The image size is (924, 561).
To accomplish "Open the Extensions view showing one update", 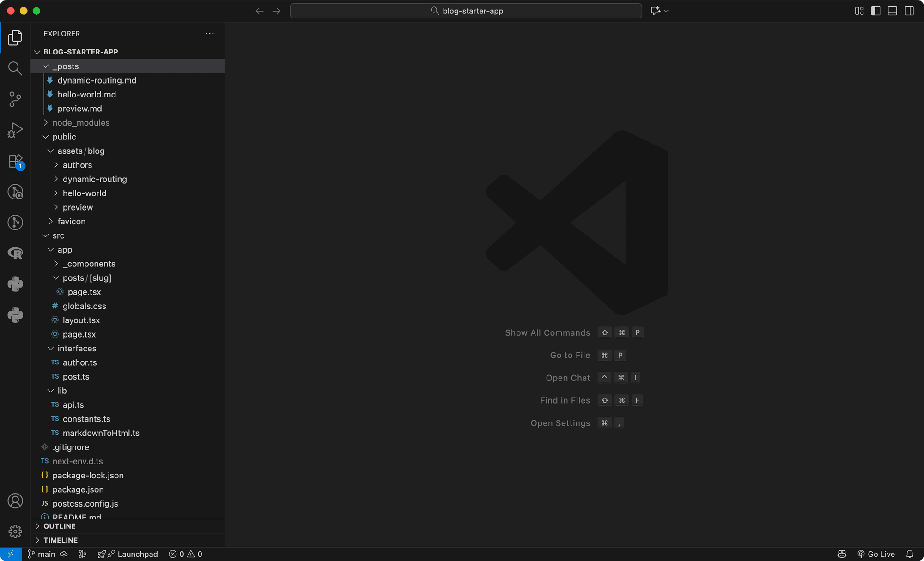I will (15, 161).
